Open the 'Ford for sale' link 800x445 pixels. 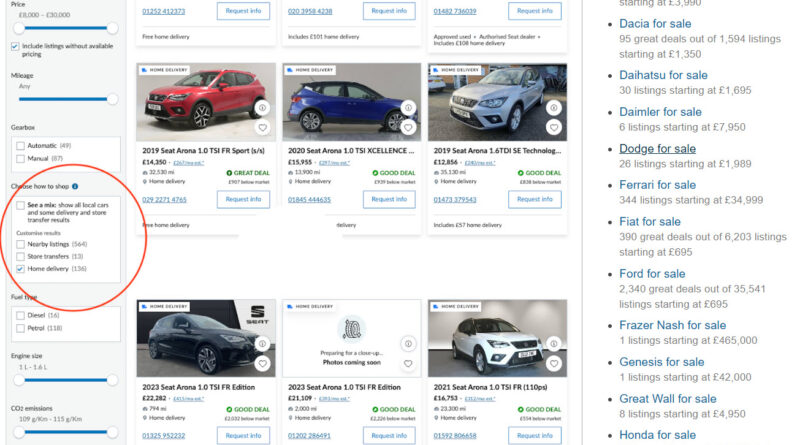(652, 274)
